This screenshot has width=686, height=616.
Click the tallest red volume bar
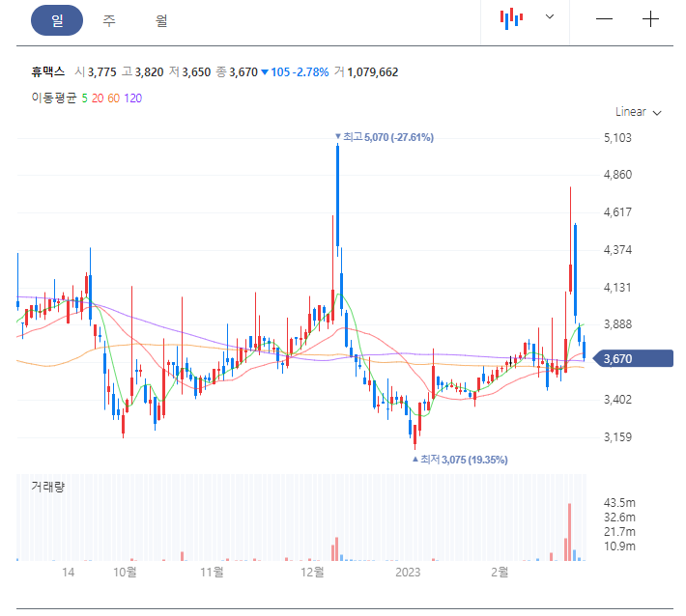point(570,532)
